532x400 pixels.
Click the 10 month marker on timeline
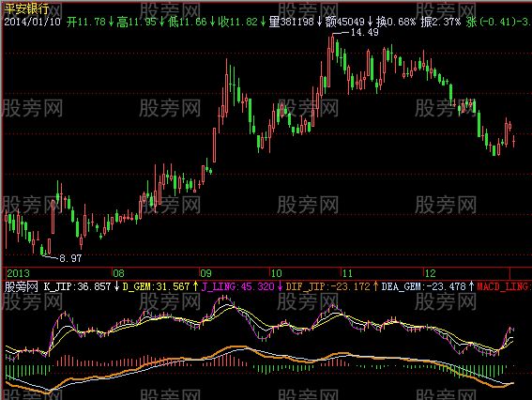coord(276,273)
